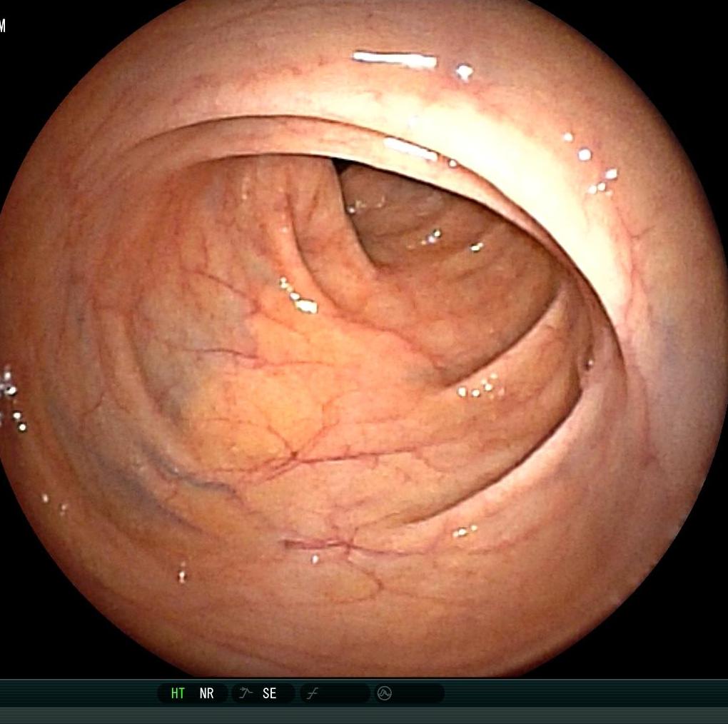Click the green HT indicator

point(178,693)
